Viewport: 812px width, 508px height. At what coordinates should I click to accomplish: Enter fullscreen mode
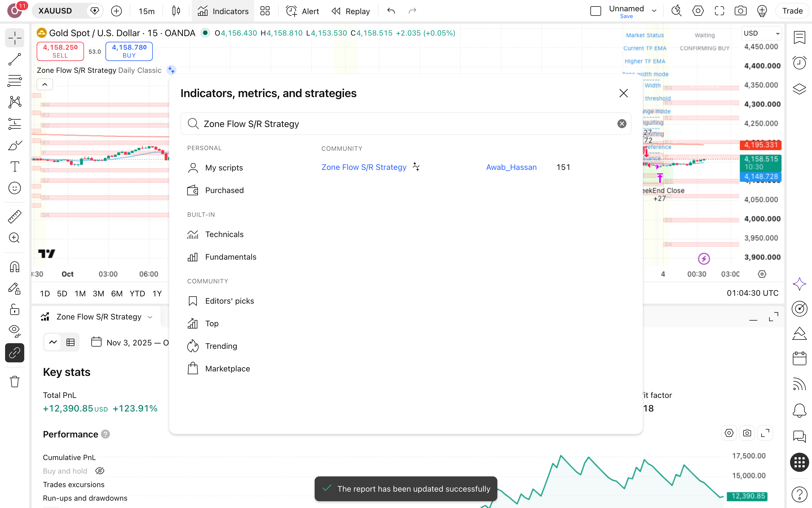(x=720, y=11)
